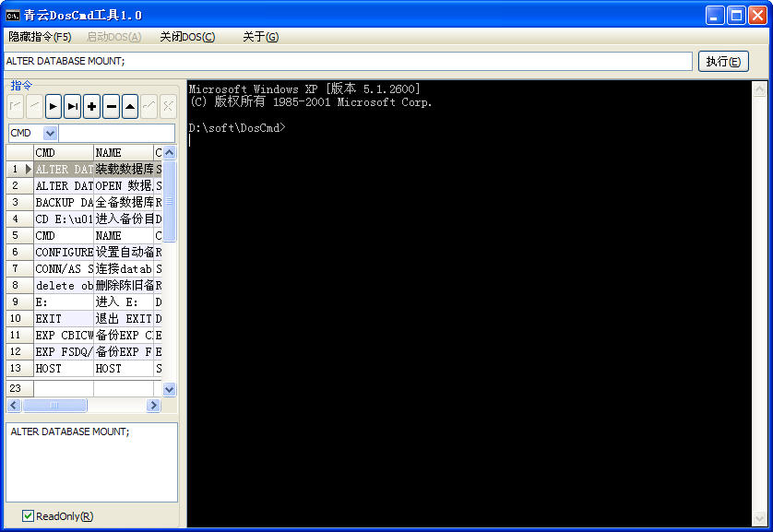The height and width of the screenshot is (532, 773).
Task: Click the grid's horizontal scroll-right arrow
Action: [x=153, y=405]
